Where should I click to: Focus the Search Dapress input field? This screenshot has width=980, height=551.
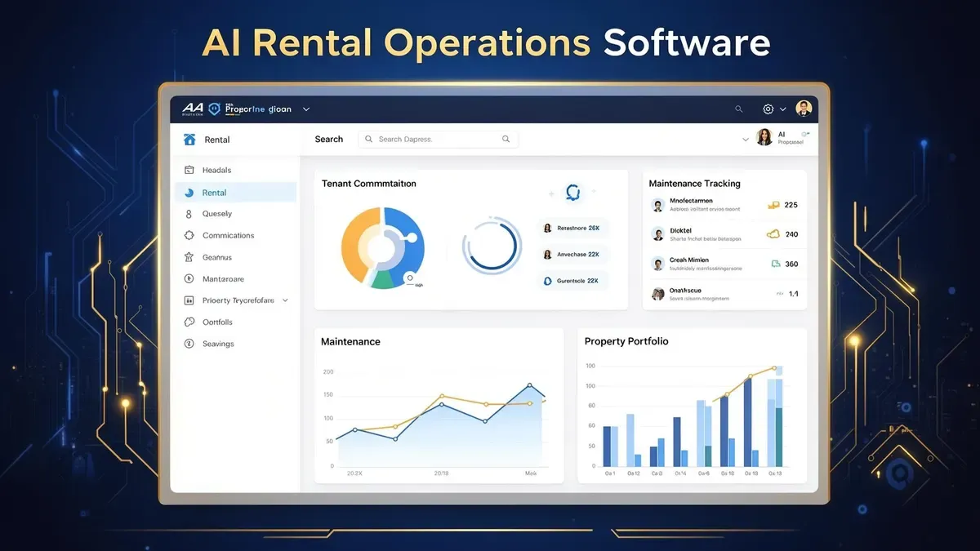tap(439, 140)
